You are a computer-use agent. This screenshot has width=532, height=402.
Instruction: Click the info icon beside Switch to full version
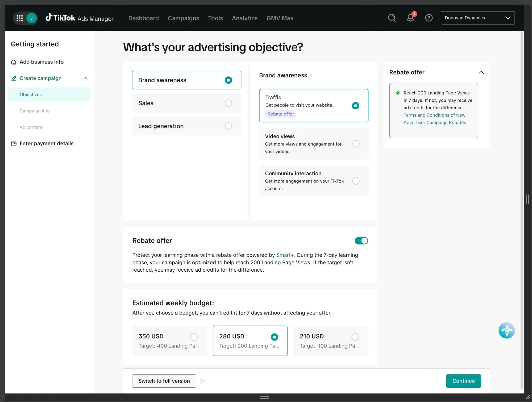[202, 381]
